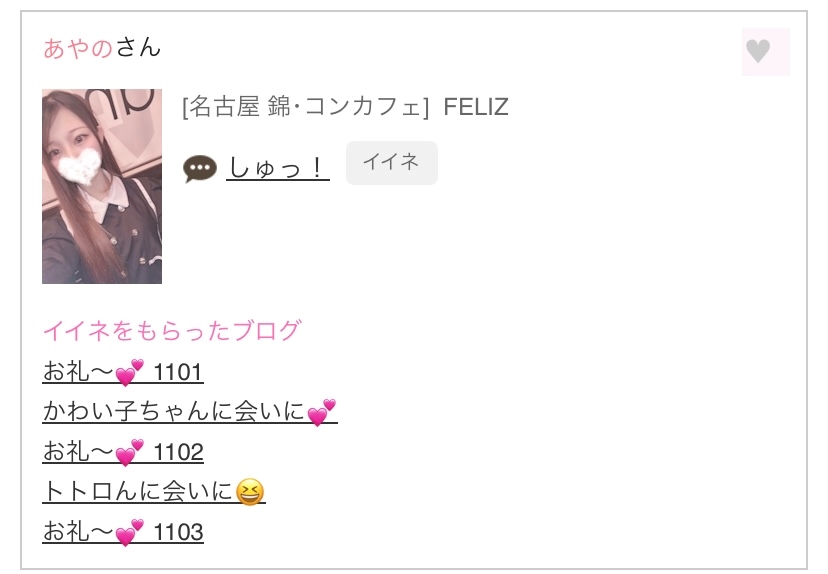Select the FELIZ shop name
The image size is (828, 574).
[x=476, y=107]
